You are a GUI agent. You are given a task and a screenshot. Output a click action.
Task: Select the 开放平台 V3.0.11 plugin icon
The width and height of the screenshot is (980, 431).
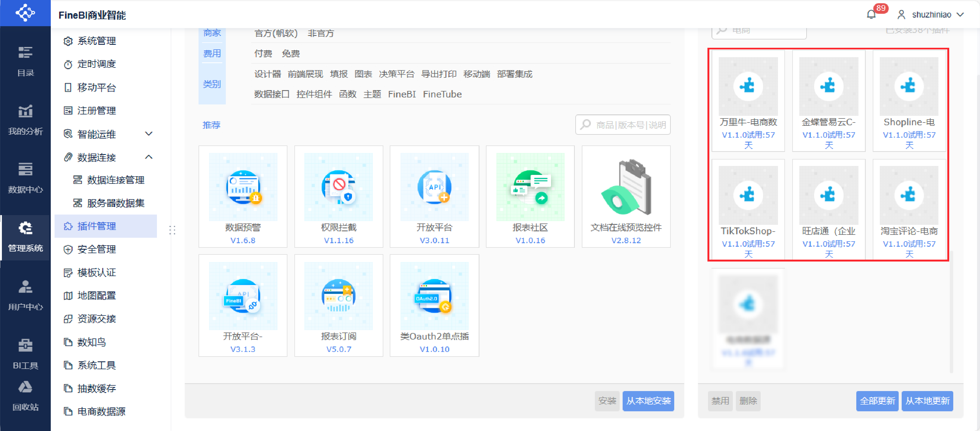434,187
